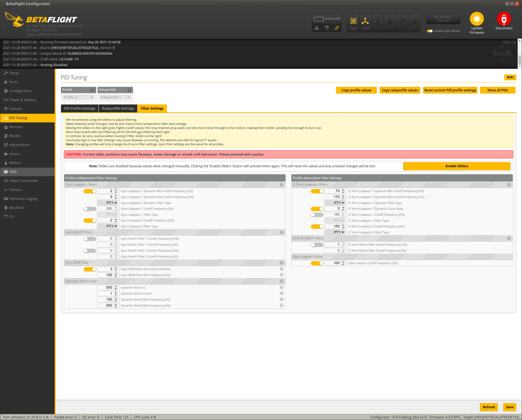The image size is (522, 420).
Task: Click the Gyro sensor status icon
Action: [x=353, y=21]
